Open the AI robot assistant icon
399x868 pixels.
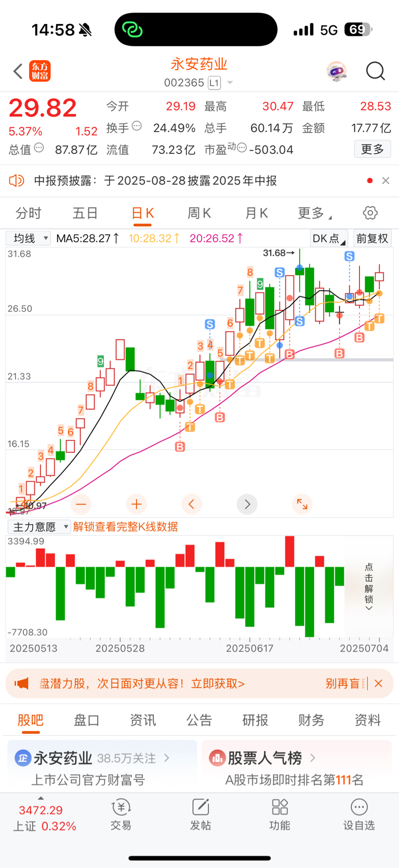[x=337, y=71]
